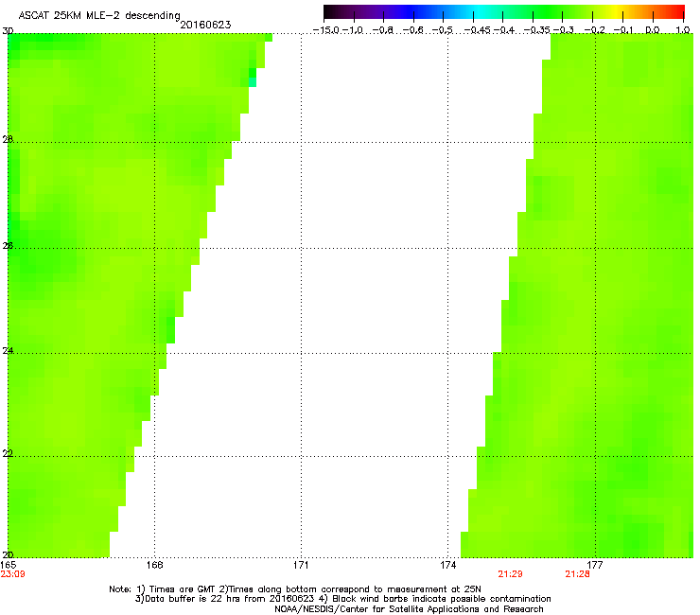
Task: Click the -0.45 color bar label
Action: pyautogui.click(x=477, y=30)
